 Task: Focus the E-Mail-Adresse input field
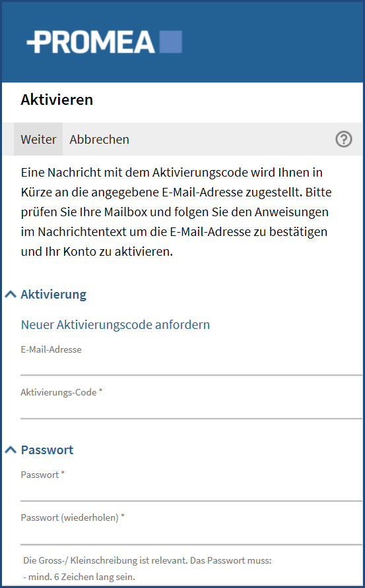tap(191, 366)
